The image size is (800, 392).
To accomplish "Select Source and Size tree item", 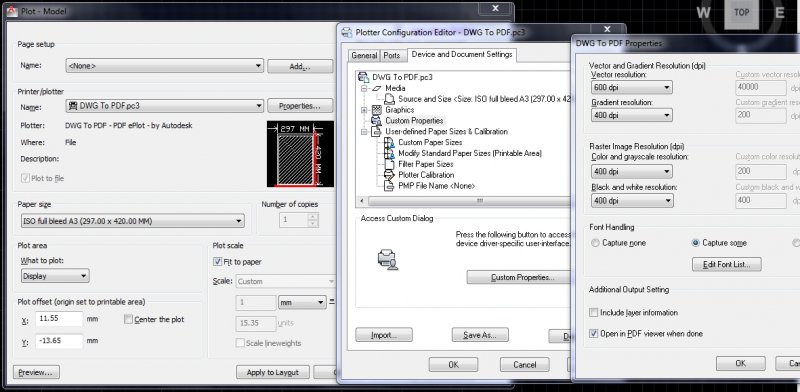I will [x=484, y=99].
